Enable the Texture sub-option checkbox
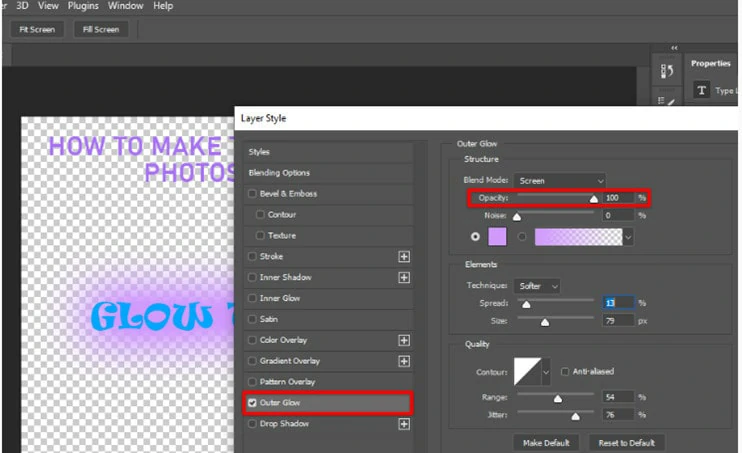Viewport: 742px width, 453px height. [260, 235]
